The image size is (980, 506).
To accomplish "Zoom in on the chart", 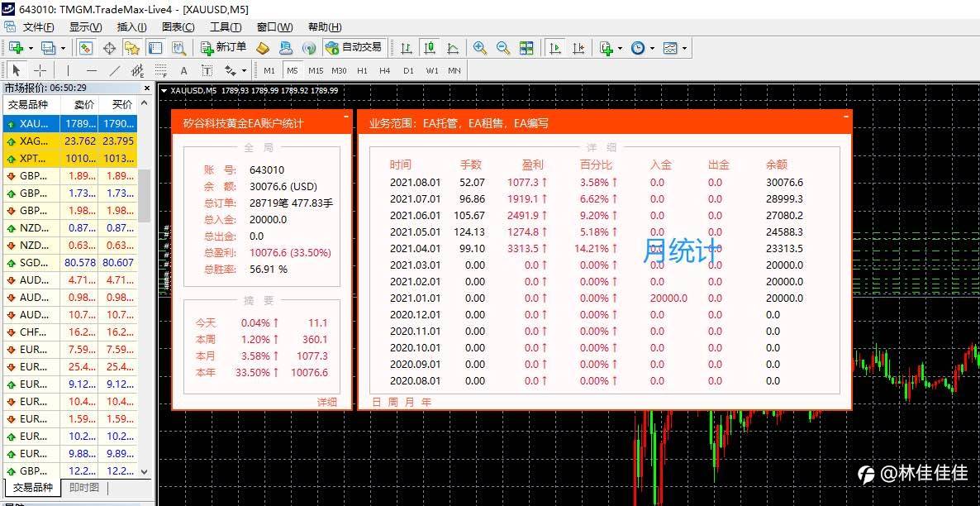I will [x=480, y=47].
